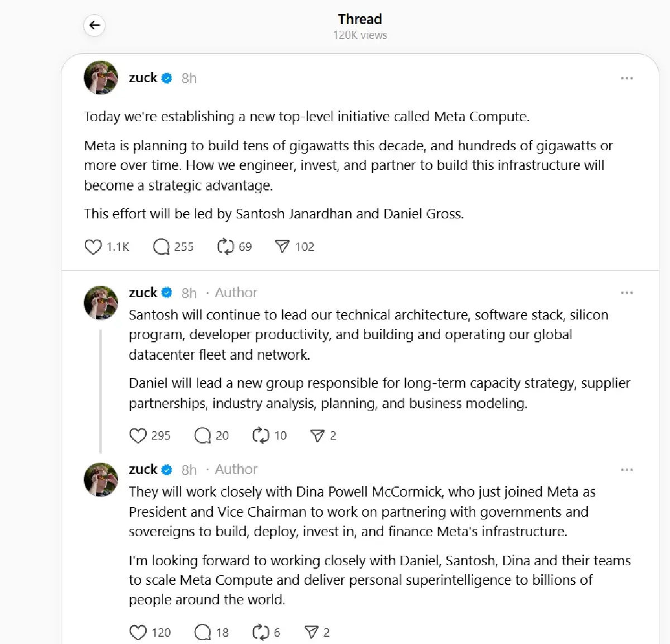This screenshot has height=644, width=670.
Task: Like the first Meta Compute post
Action: (x=93, y=247)
